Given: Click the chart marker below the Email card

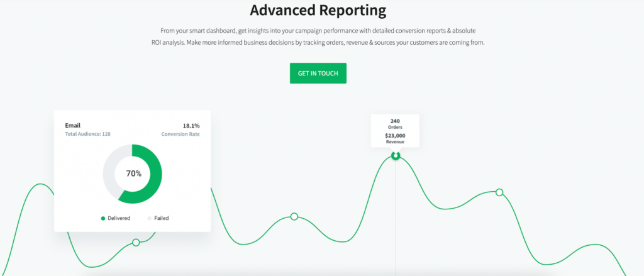Looking at the screenshot, I should coord(136,242).
